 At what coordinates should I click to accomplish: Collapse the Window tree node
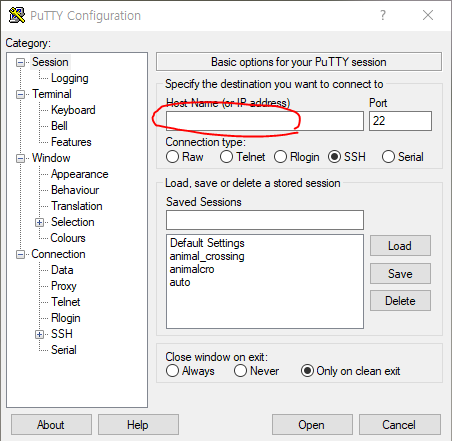tap(20, 158)
